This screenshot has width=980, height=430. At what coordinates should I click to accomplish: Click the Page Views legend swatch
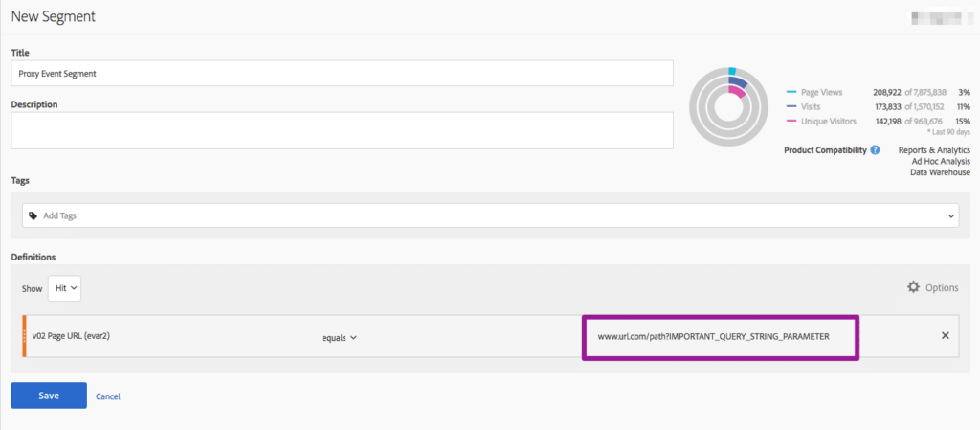click(x=791, y=92)
